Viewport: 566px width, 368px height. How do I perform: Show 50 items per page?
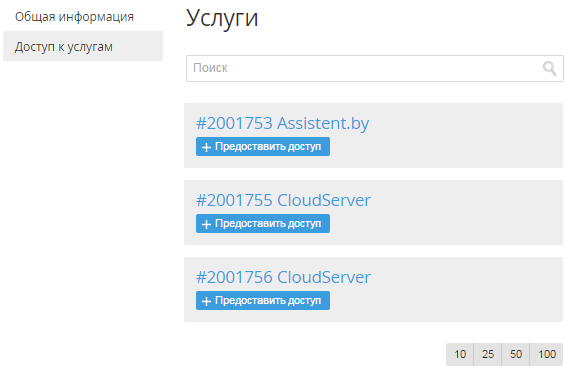click(x=516, y=354)
